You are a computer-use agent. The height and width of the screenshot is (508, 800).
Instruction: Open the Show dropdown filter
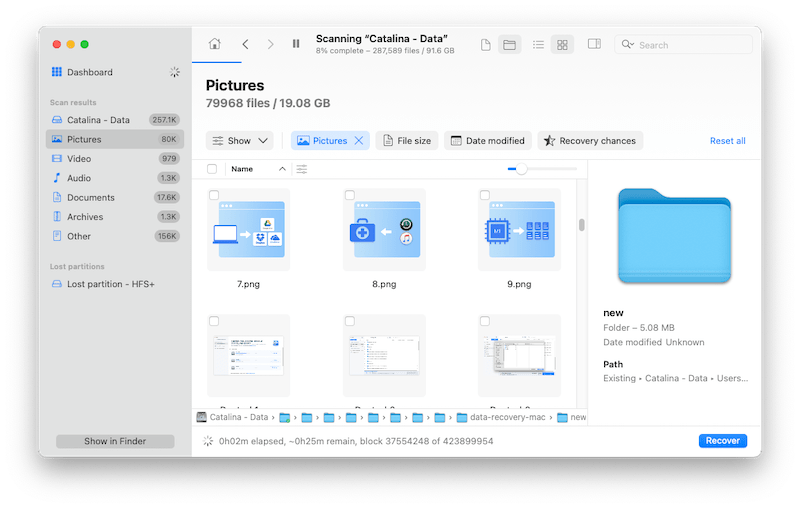(x=240, y=141)
